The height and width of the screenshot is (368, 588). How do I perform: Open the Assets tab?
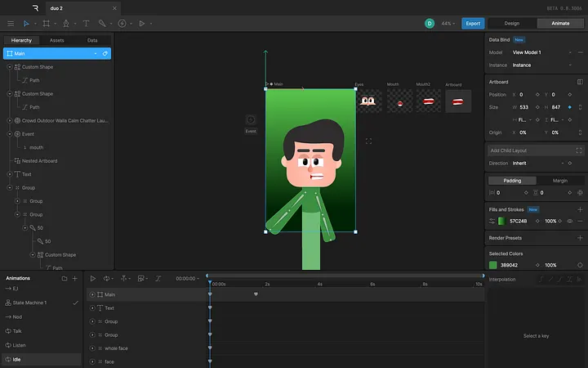click(57, 39)
